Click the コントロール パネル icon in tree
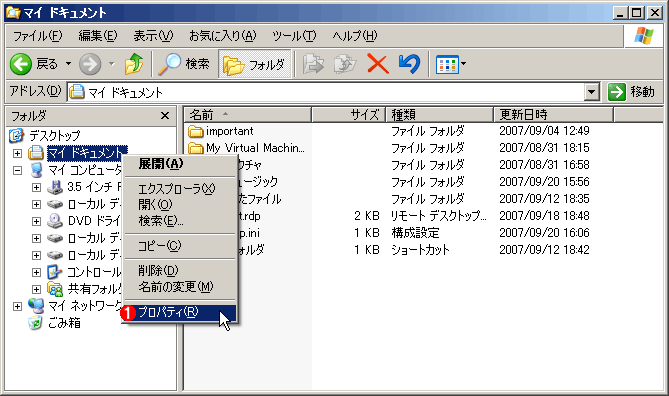The width and height of the screenshot is (669, 396). coord(55,272)
